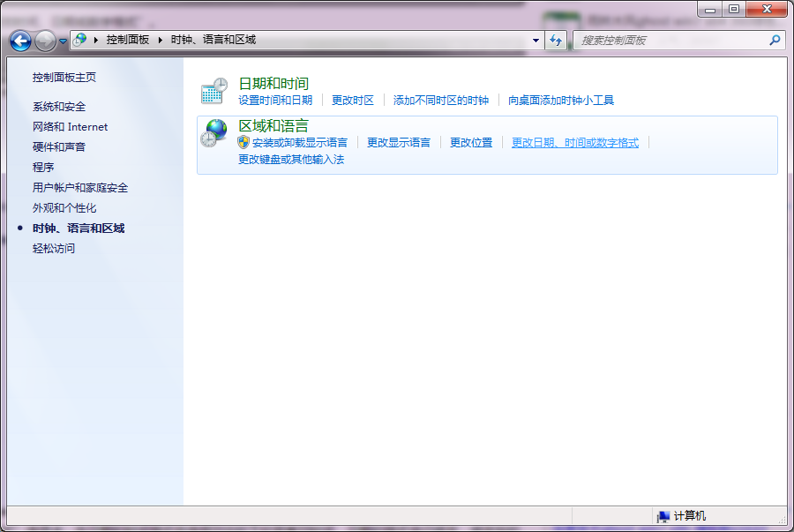Click the back navigation arrow
Image resolution: width=794 pixels, height=532 pixels.
[x=19, y=40]
